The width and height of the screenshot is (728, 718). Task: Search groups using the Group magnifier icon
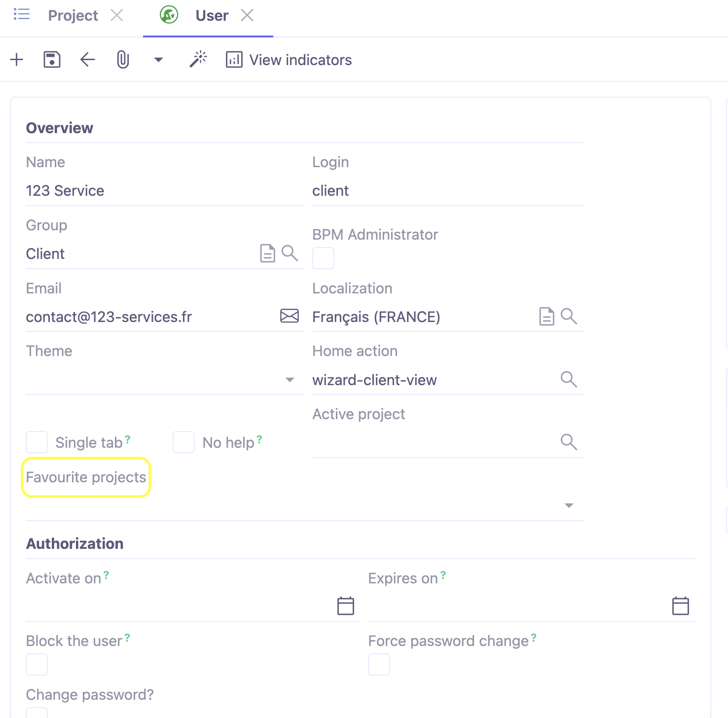click(x=290, y=253)
